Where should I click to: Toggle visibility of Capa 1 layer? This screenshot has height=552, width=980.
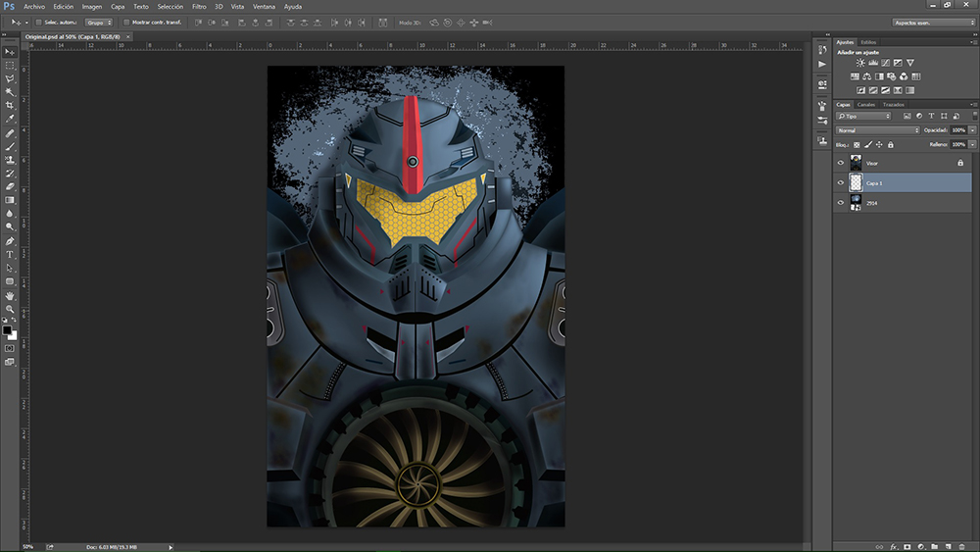click(x=841, y=183)
